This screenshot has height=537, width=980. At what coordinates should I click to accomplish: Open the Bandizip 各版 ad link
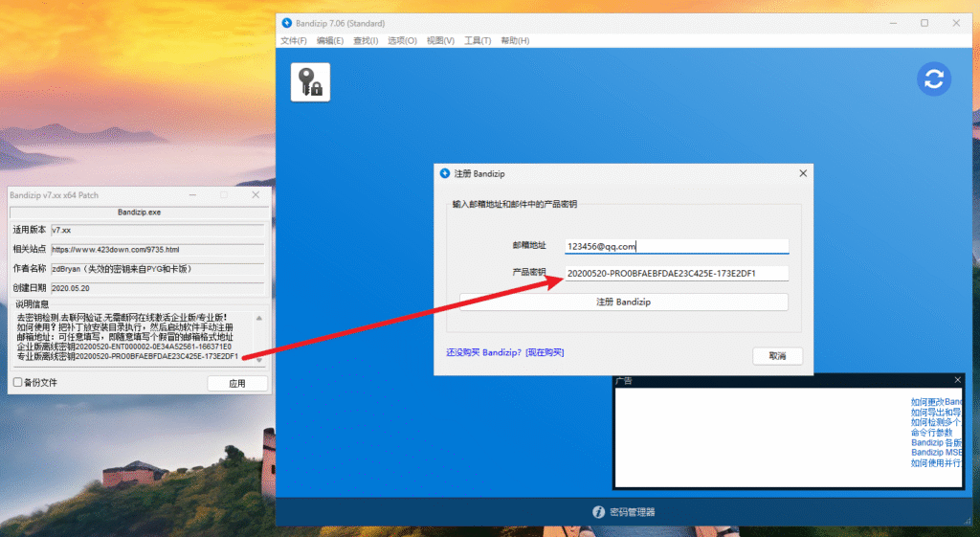tap(936, 442)
